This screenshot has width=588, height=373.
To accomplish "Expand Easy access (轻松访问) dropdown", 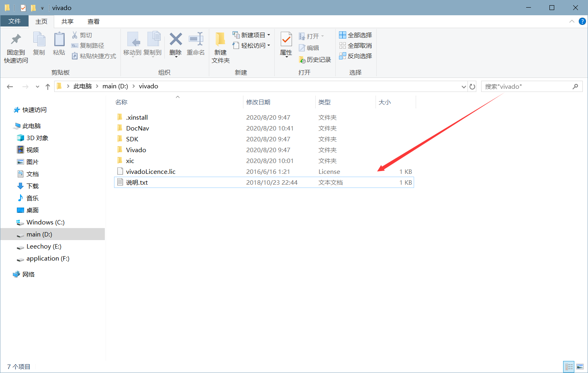I will click(269, 45).
